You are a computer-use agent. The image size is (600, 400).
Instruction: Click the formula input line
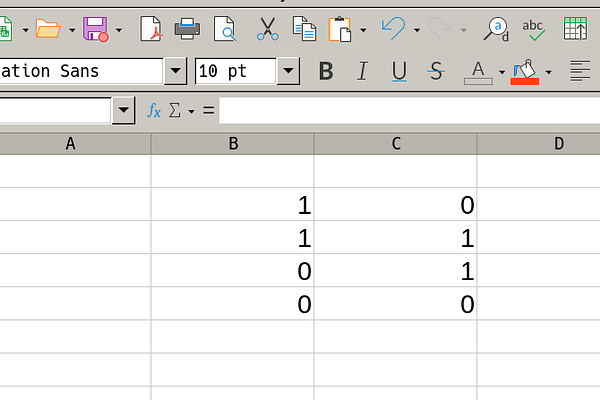click(x=409, y=111)
